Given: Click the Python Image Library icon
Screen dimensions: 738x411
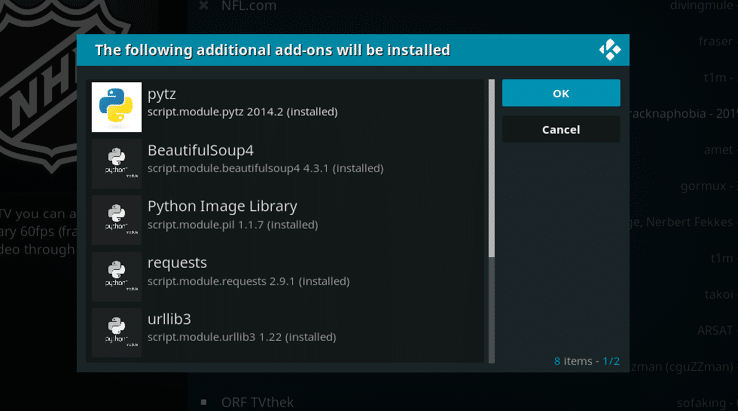Looking at the screenshot, I should point(117,220).
